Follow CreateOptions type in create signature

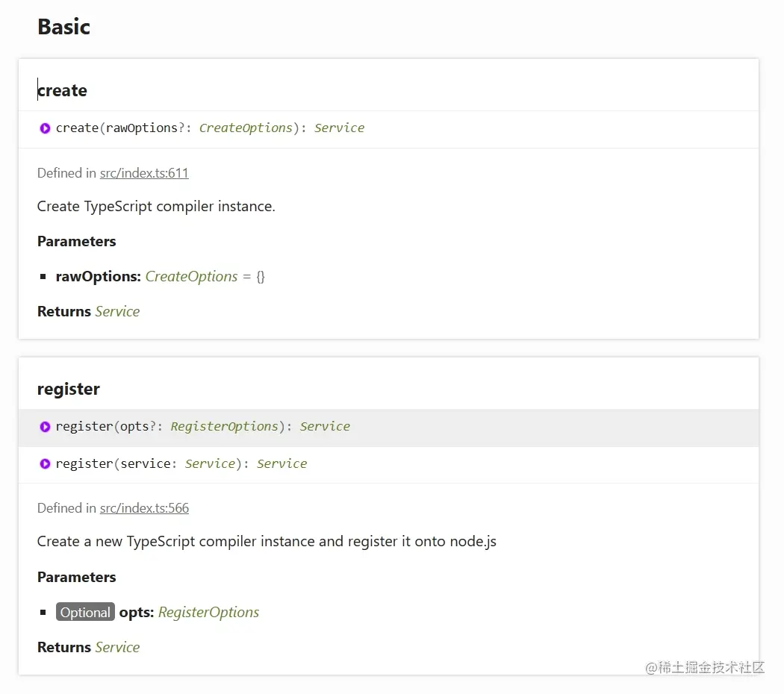pyautogui.click(x=246, y=128)
